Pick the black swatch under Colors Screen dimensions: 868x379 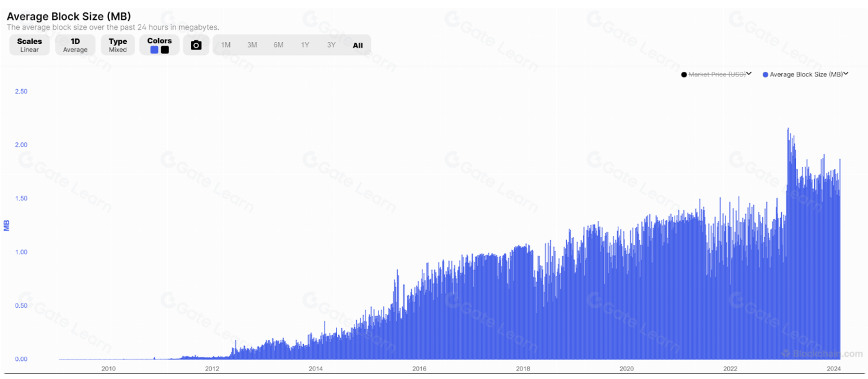[x=165, y=50]
